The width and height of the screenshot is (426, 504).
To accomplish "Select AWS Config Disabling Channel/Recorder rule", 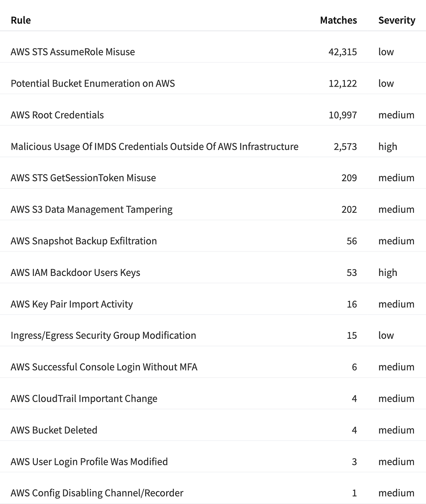I will tap(97, 493).
